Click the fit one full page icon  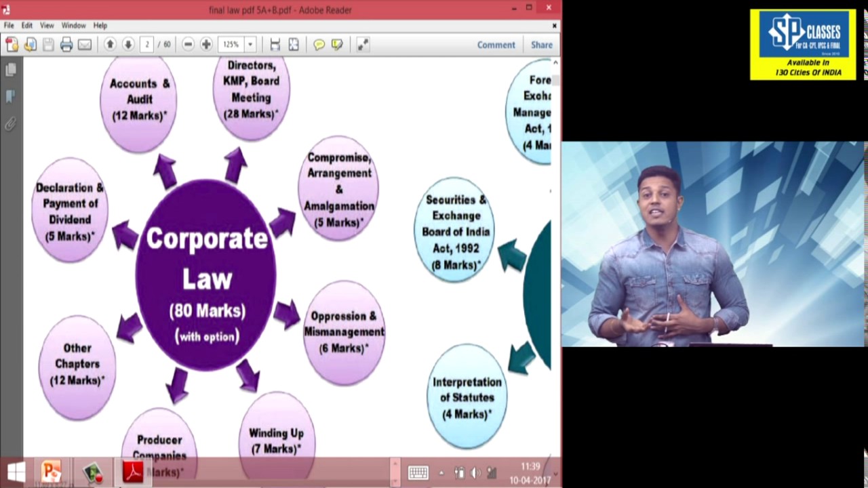click(x=294, y=45)
